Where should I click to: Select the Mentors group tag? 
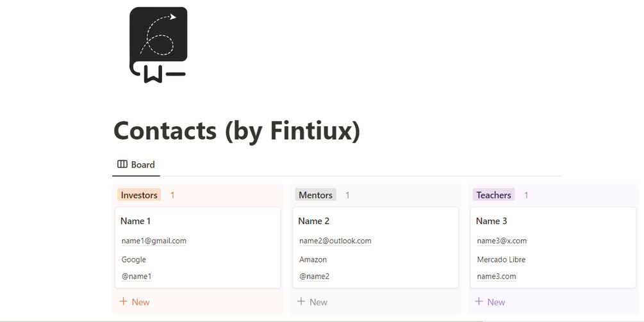click(x=315, y=195)
